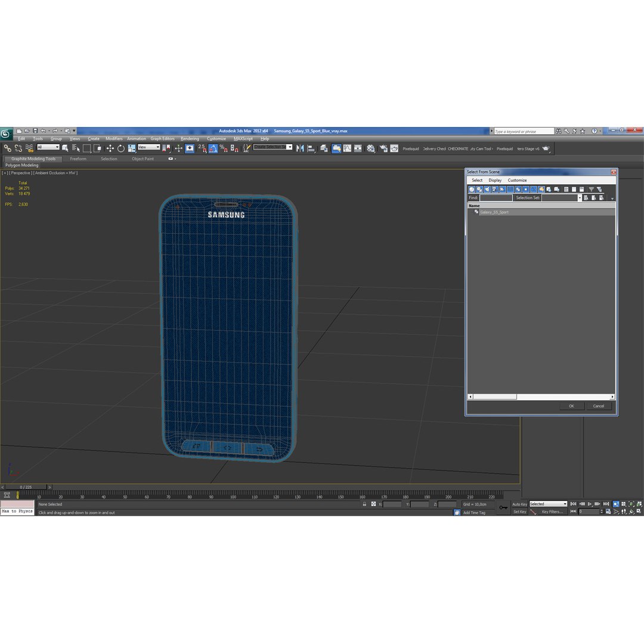Screen dimensions: 644x644
Task: Click the Align tool icon
Action: point(311,148)
